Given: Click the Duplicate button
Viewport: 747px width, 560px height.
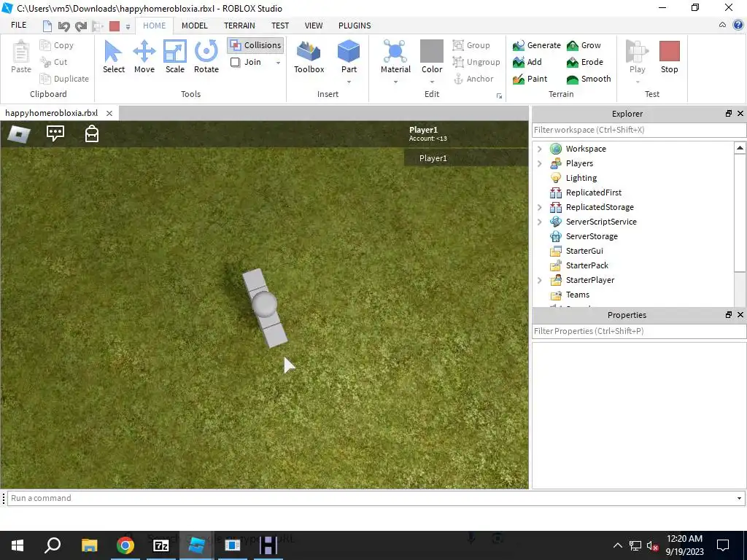Looking at the screenshot, I should click(65, 79).
